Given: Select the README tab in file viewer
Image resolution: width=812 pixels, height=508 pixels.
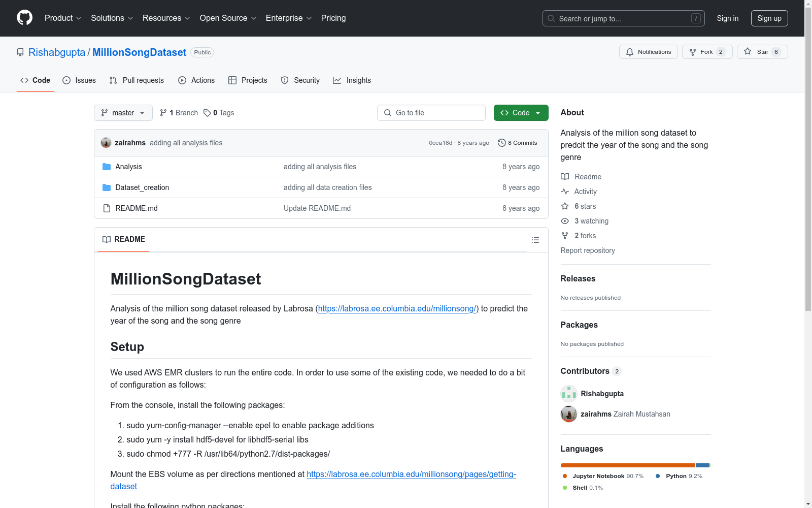Looking at the screenshot, I should coord(124,239).
